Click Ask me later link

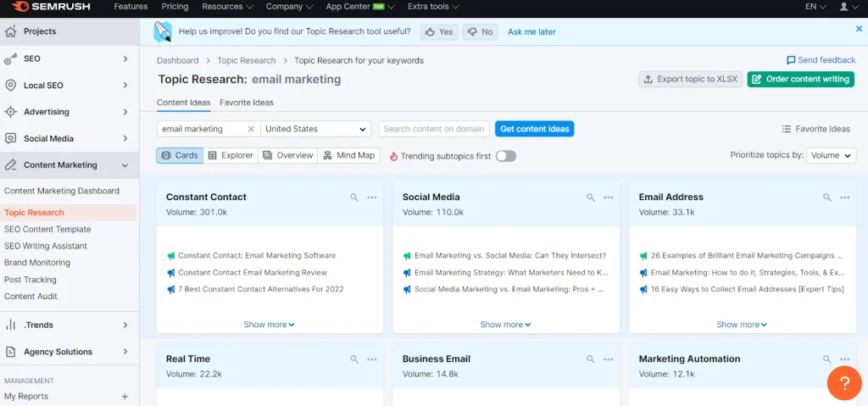click(x=531, y=32)
